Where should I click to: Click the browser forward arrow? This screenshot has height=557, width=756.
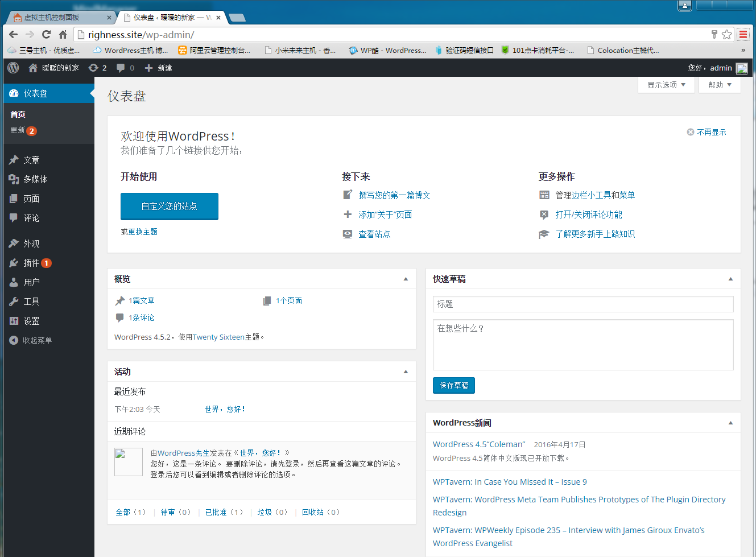point(30,34)
